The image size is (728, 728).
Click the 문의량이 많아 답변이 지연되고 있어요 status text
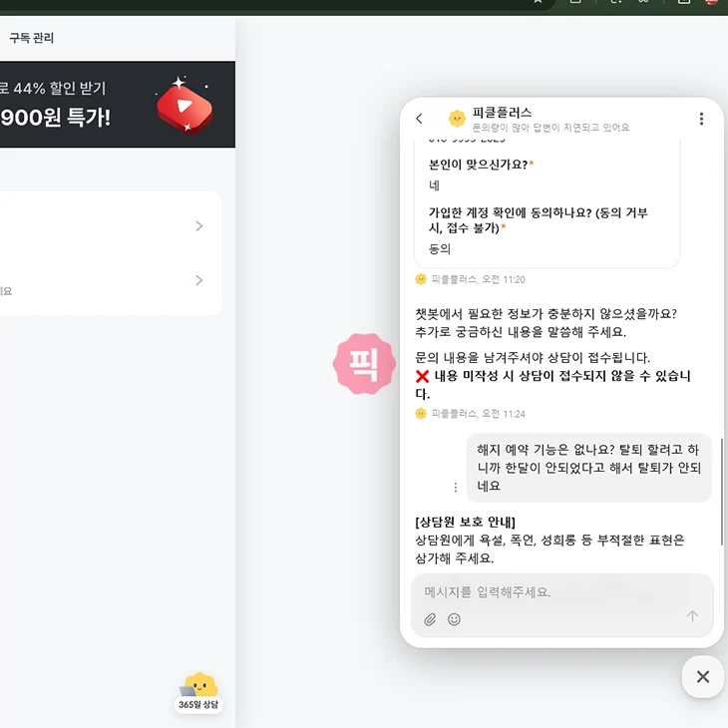pos(550,128)
